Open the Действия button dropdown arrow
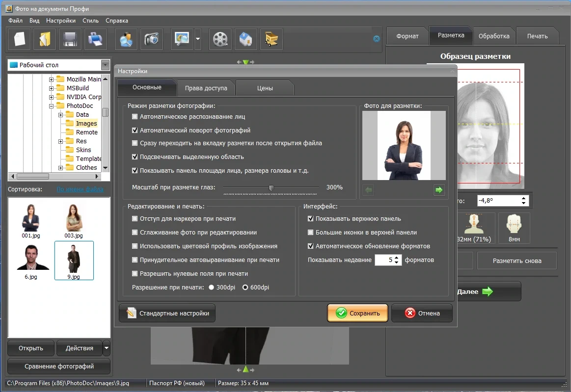This screenshot has width=571, height=392. [x=107, y=348]
